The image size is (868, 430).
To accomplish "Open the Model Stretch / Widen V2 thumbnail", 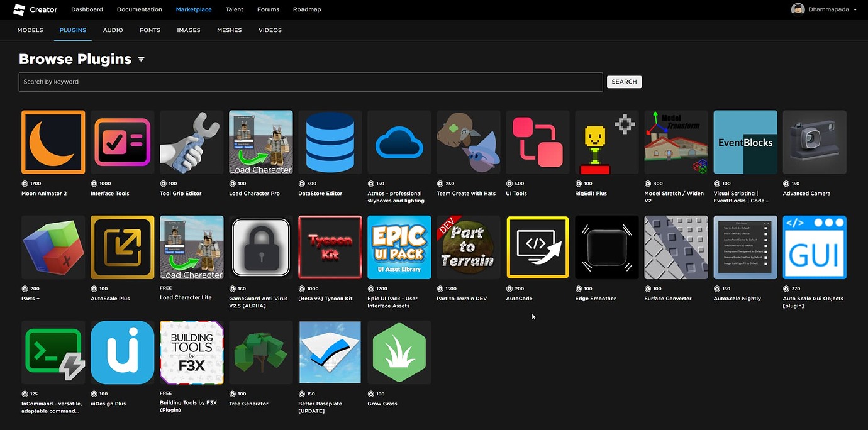I will point(676,142).
